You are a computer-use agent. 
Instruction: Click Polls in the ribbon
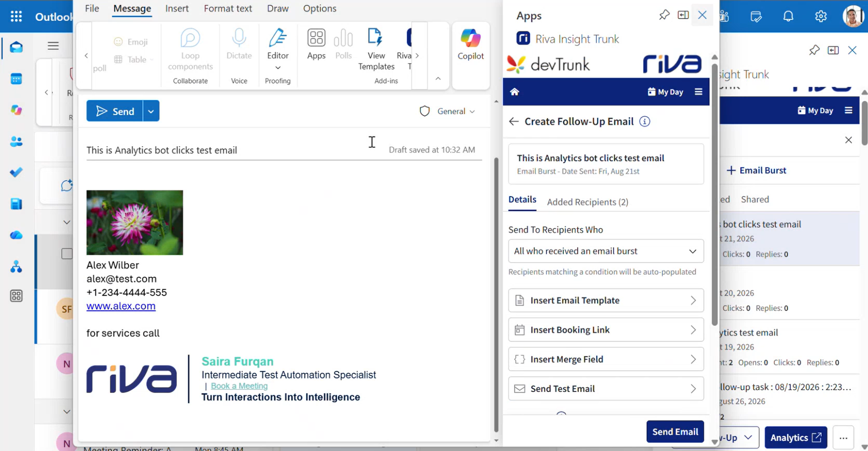coord(343,44)
